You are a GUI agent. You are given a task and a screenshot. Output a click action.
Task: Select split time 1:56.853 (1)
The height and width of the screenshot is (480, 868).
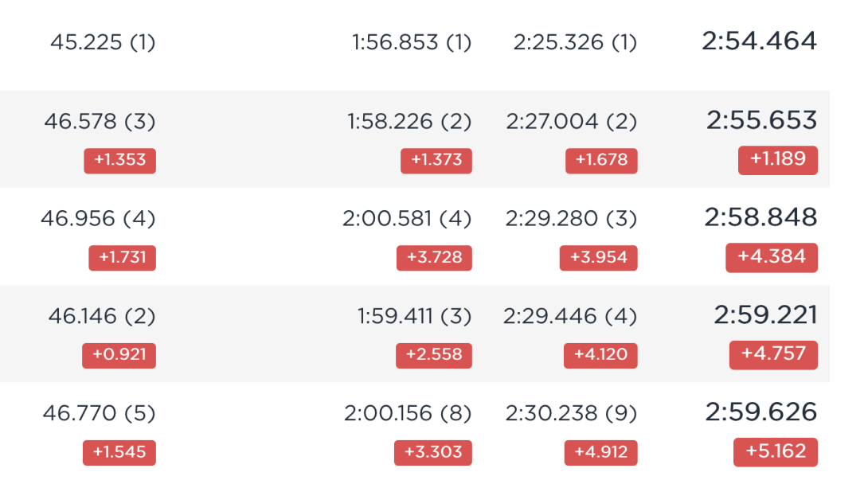click(x=412, y=42)
